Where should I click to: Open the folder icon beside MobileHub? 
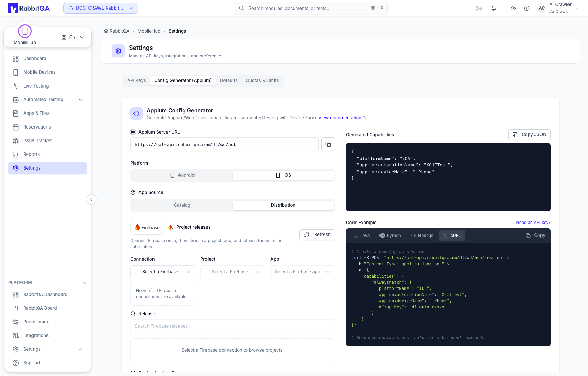point(72,37)
